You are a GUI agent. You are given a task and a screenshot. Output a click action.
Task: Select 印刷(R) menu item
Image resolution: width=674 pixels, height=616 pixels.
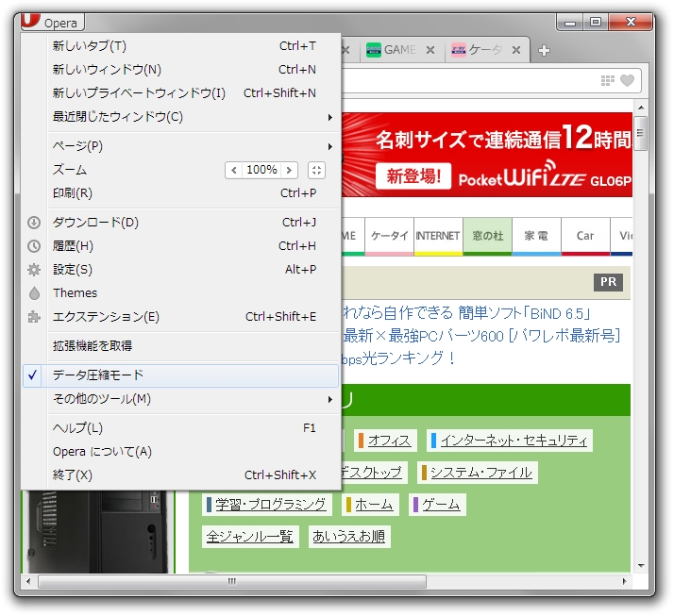[x=180, y=193]
